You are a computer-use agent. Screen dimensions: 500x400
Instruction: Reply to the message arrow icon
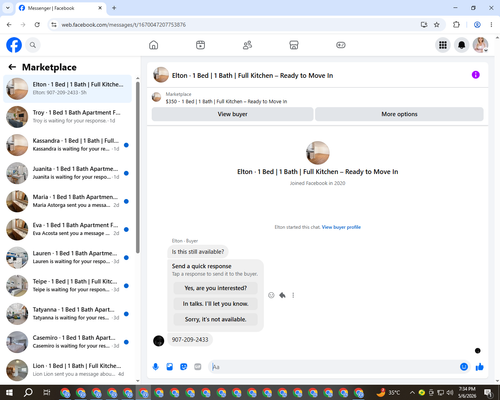tap(282, 295)
